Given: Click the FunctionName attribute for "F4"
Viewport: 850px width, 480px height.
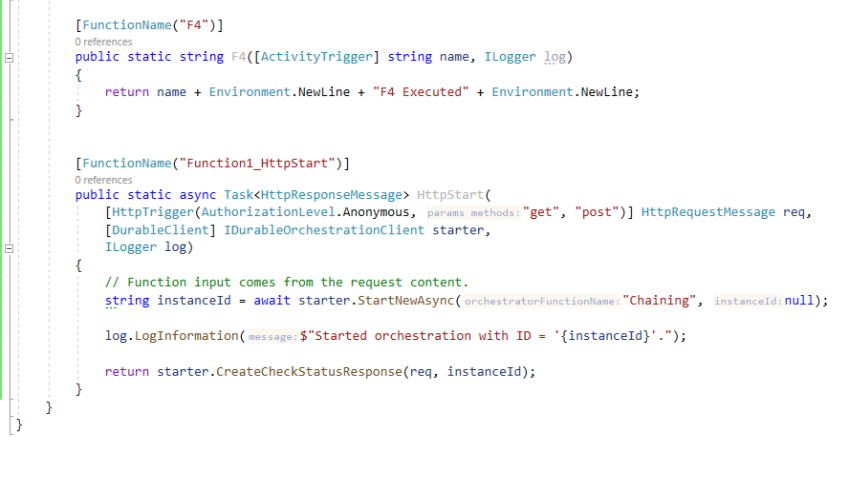Looking at the screenshot, I should (127, 25).
